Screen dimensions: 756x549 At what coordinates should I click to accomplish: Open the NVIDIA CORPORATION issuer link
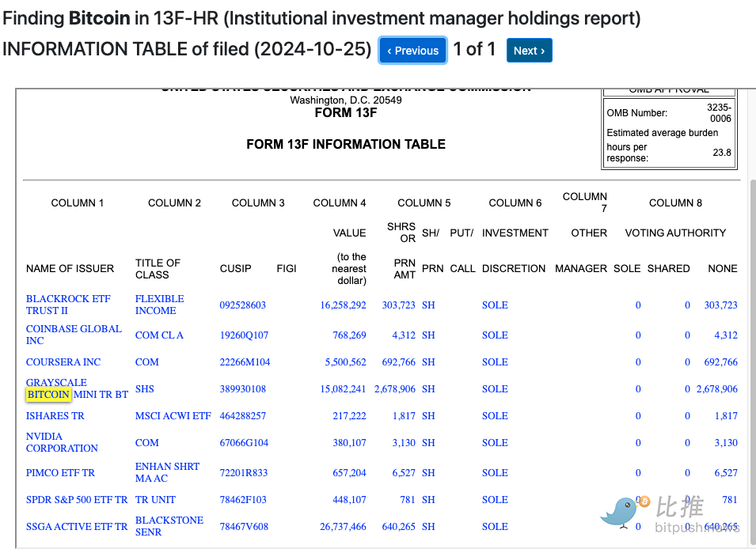pos(62,442)
